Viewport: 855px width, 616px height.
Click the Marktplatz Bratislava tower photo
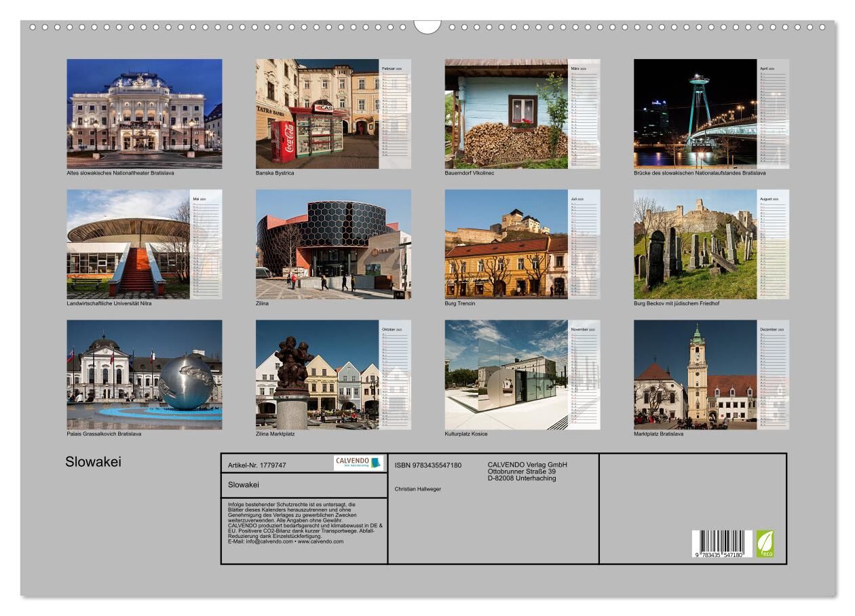tap(696, 374)
